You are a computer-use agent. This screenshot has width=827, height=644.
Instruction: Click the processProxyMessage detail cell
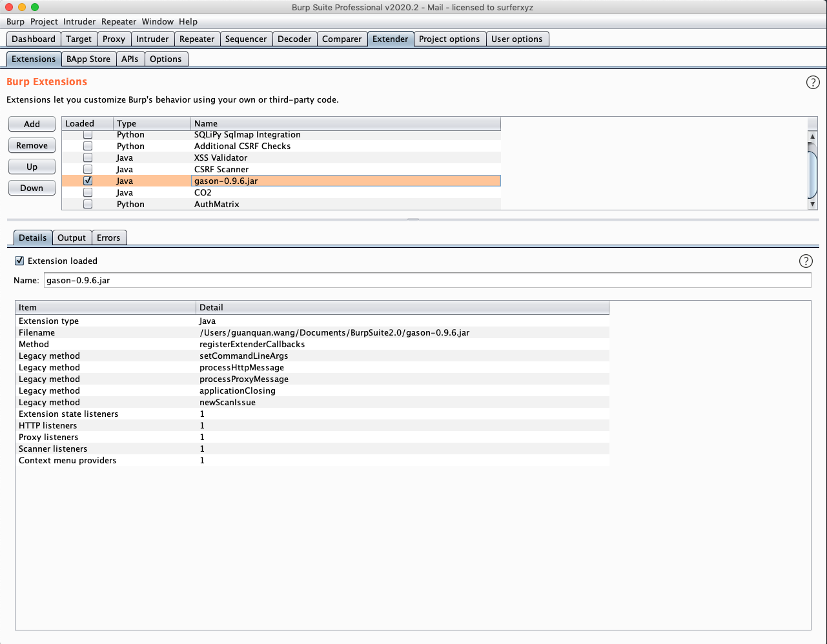[x=403, y=379]
